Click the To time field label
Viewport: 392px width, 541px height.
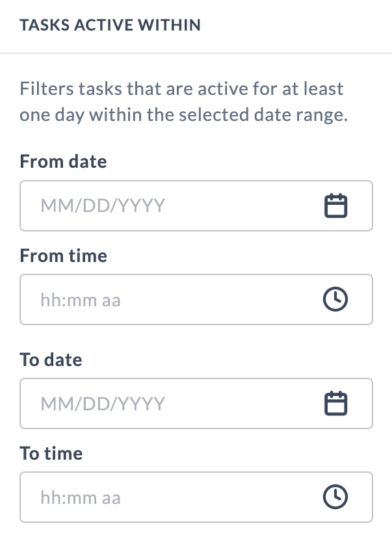tap(51, 453)
